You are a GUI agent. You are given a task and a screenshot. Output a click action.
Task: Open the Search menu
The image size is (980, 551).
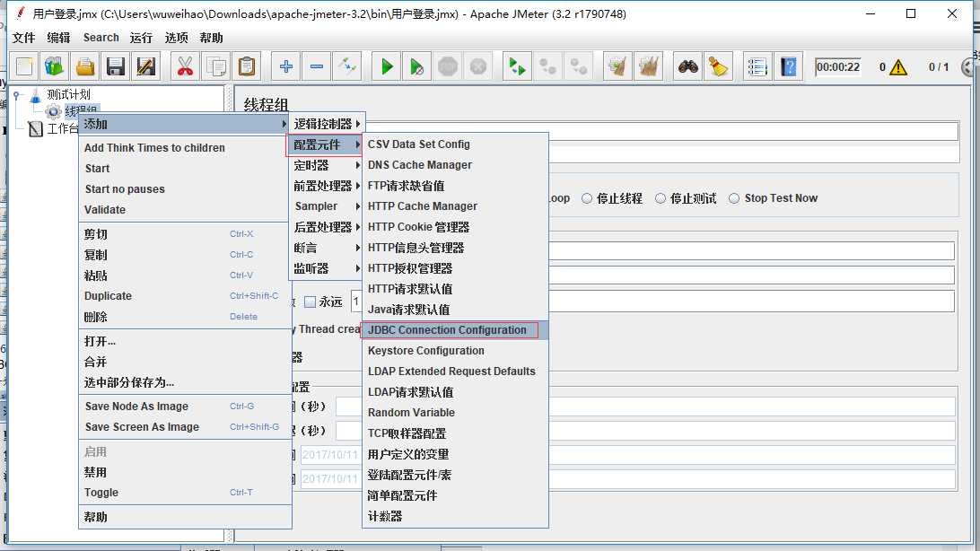101,38
